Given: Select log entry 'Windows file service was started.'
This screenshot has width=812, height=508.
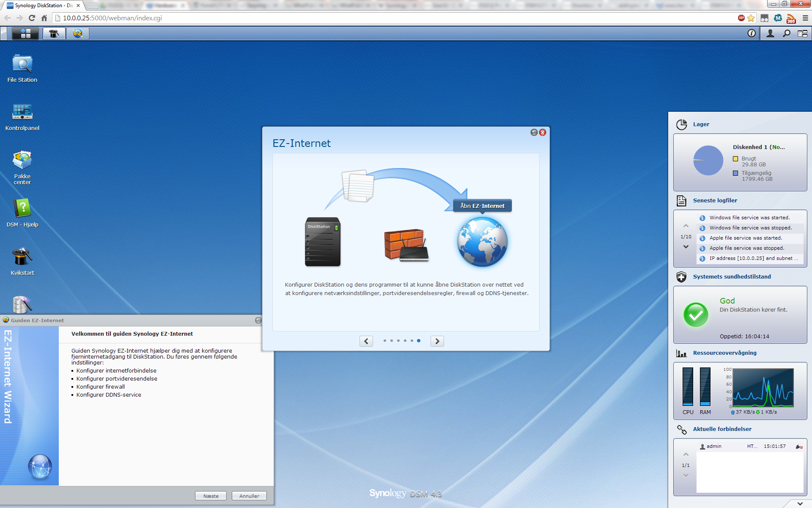Looking at the screenshot, I should tap(750, 218).
